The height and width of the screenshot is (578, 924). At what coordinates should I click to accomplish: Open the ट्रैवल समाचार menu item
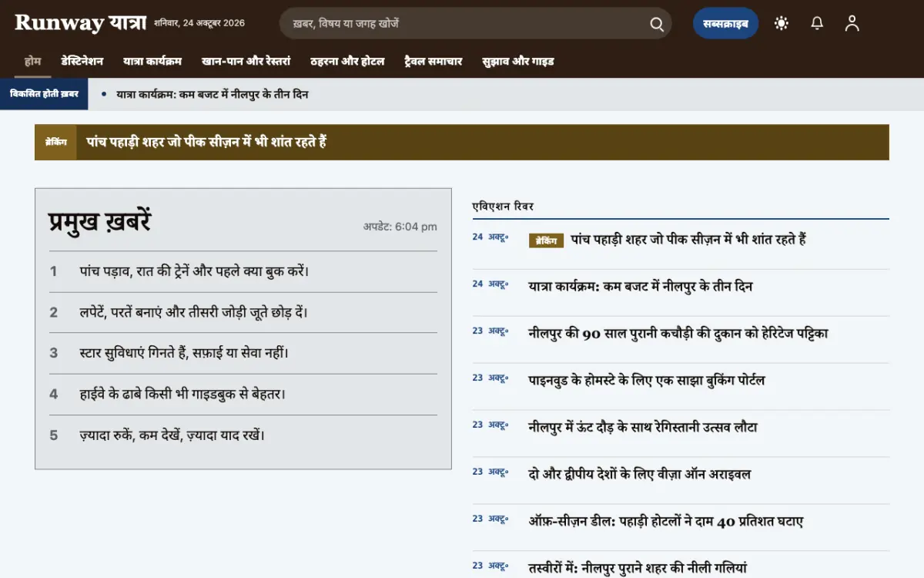[x=434, y=61]
